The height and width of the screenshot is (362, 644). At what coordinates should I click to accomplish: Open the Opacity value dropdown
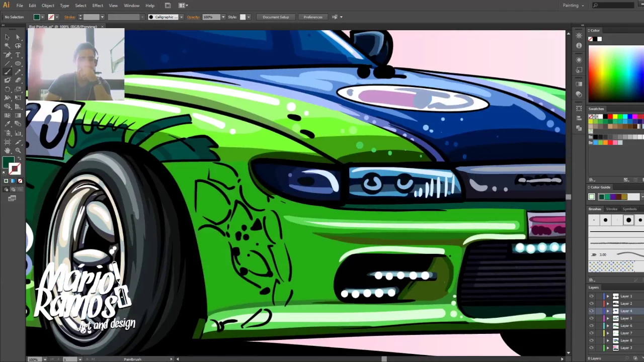(223, 17)
